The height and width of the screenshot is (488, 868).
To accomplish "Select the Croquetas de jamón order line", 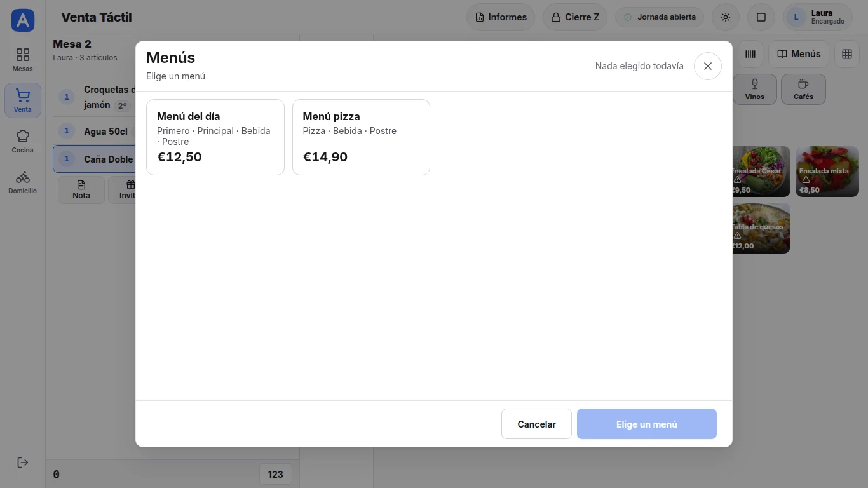I will tap(95, 97).
